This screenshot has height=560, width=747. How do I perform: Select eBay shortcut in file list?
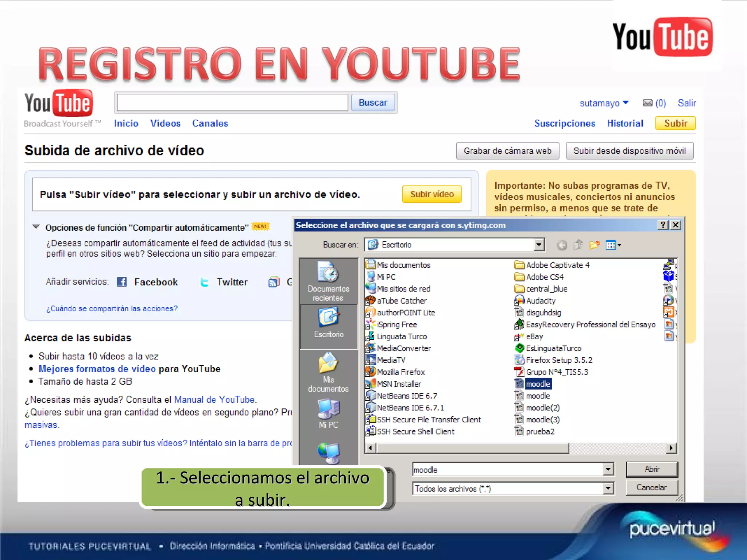pyautogui.click(x=529, y=337)
